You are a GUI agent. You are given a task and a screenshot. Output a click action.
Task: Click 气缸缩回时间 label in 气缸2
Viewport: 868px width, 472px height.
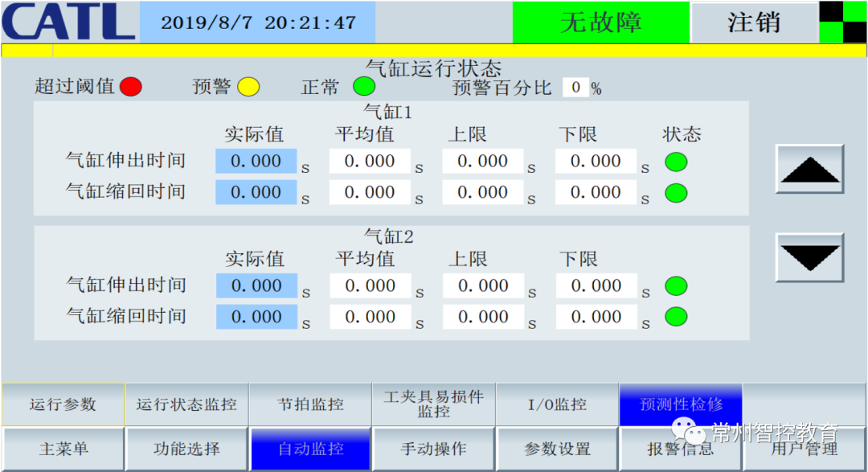pos(126,316)
